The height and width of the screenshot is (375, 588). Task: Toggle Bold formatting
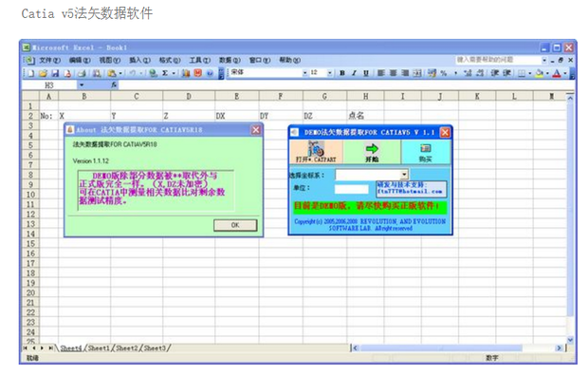click(x=342, y=73)
